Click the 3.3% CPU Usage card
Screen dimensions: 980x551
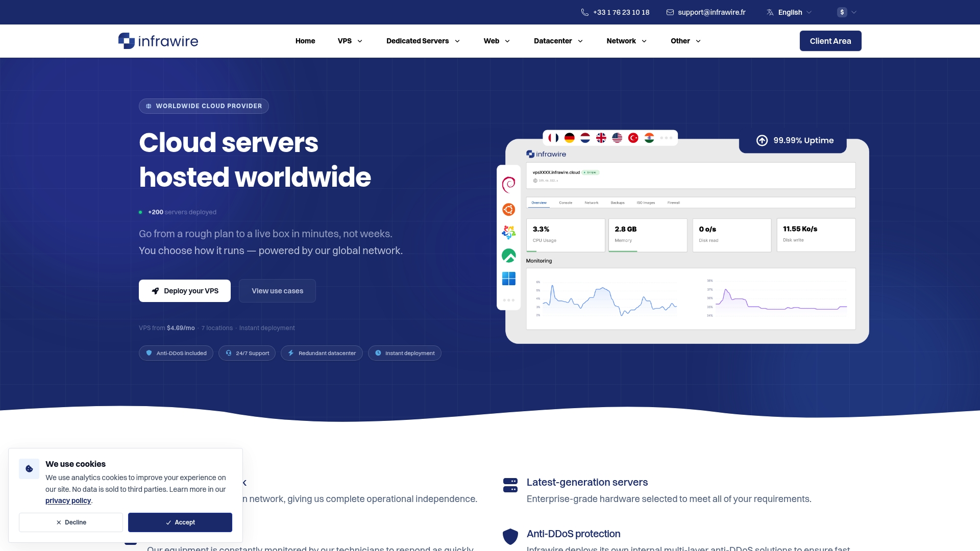[x=566, y=235]
